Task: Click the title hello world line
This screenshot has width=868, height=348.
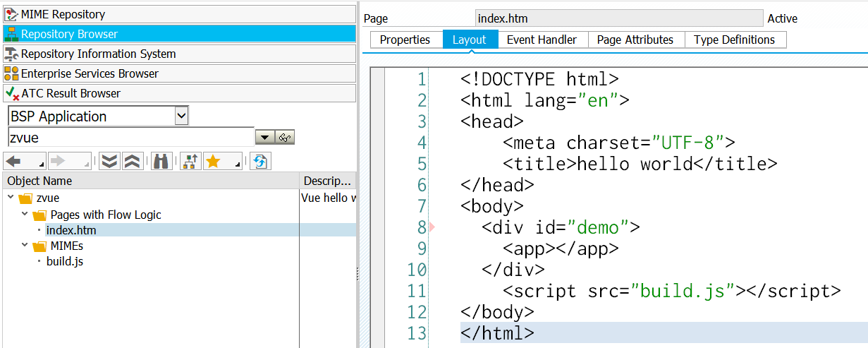Action: (640, 164)
